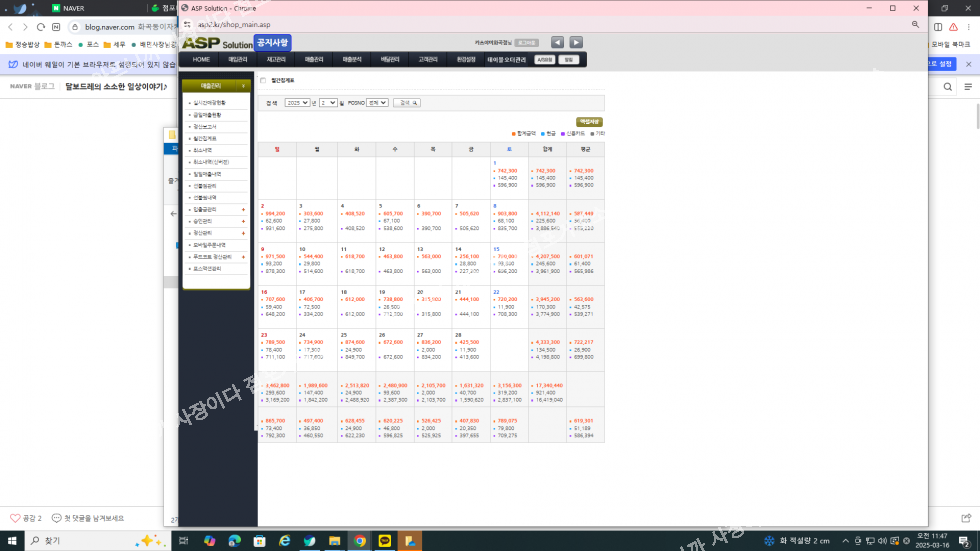Open Chrome from the taskbar
980x551 pixels.
point(360,541)
